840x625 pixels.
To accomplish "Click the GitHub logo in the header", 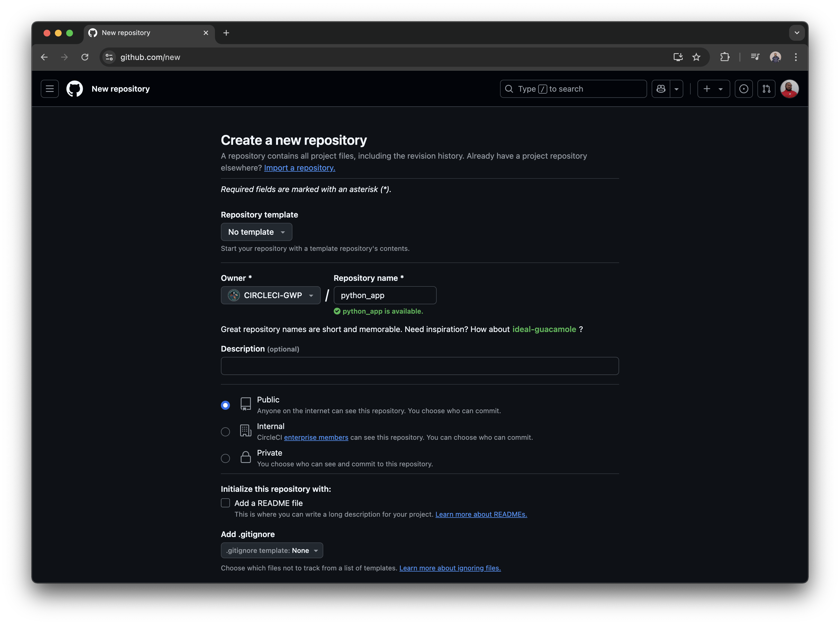I will pyautogui.click(x=74, y=89).
